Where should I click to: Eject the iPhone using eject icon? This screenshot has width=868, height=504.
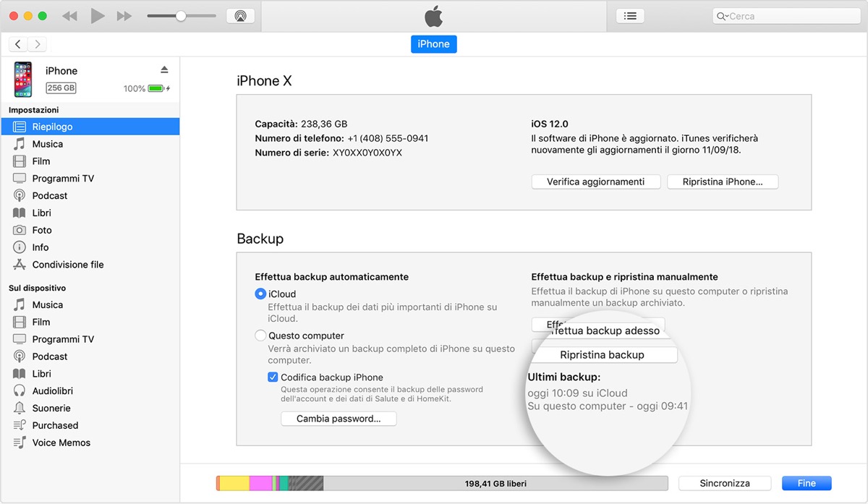click(x=164, y=69)
